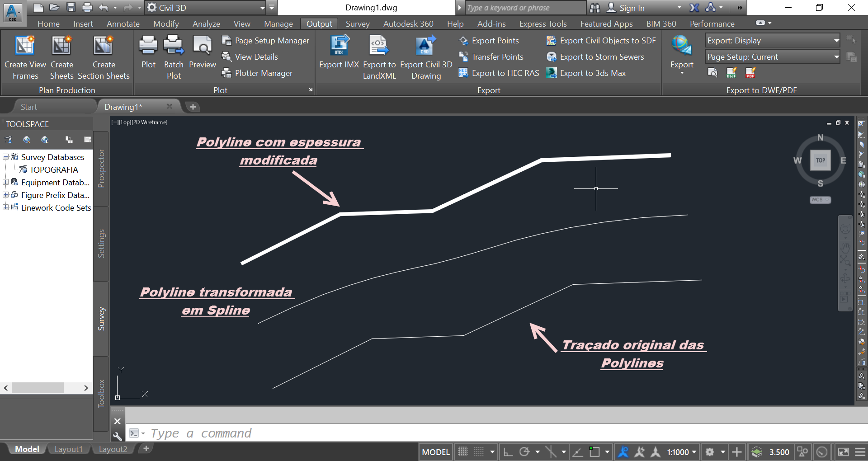Switch to the Annotate ribbon tab
The image size is (868, 461).
pyautogui.click(x=123, y=24)
